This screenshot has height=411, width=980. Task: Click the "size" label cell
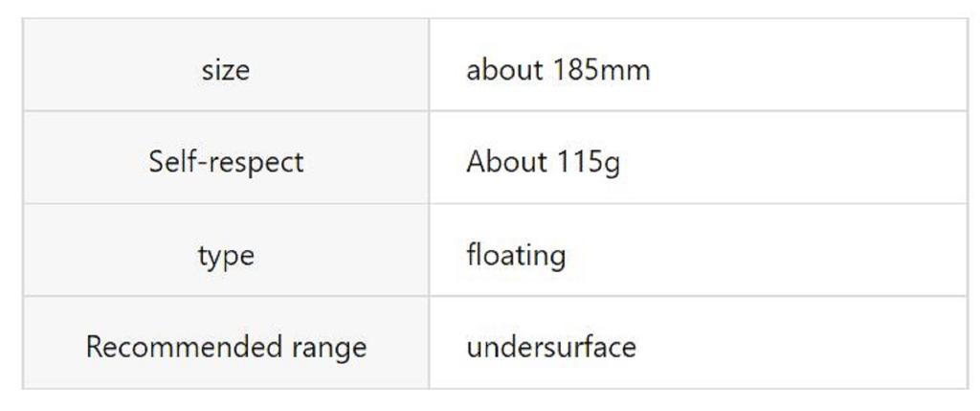(226, 70)
